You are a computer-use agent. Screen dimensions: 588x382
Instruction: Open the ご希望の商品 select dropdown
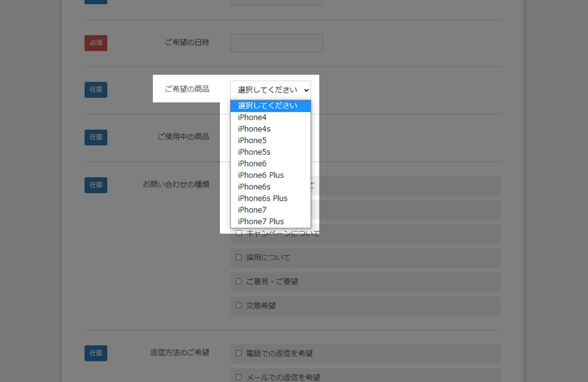pyautogui.click(x=270, y=90)
